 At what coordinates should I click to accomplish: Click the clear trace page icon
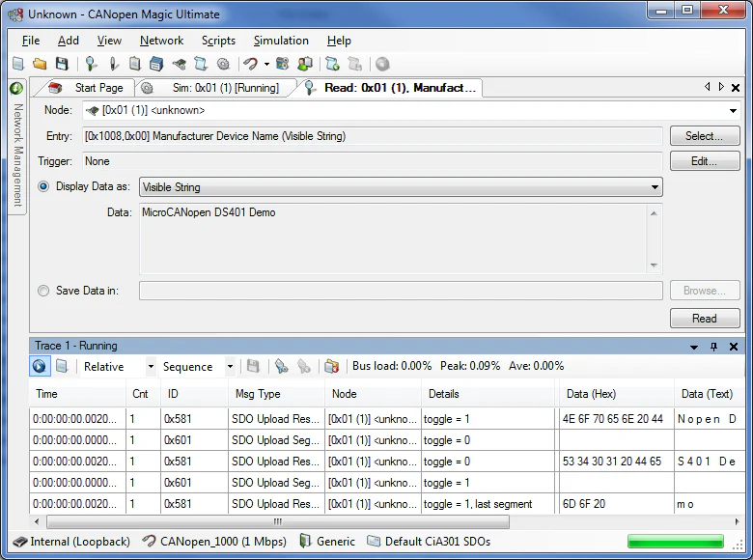pos(62,367)
